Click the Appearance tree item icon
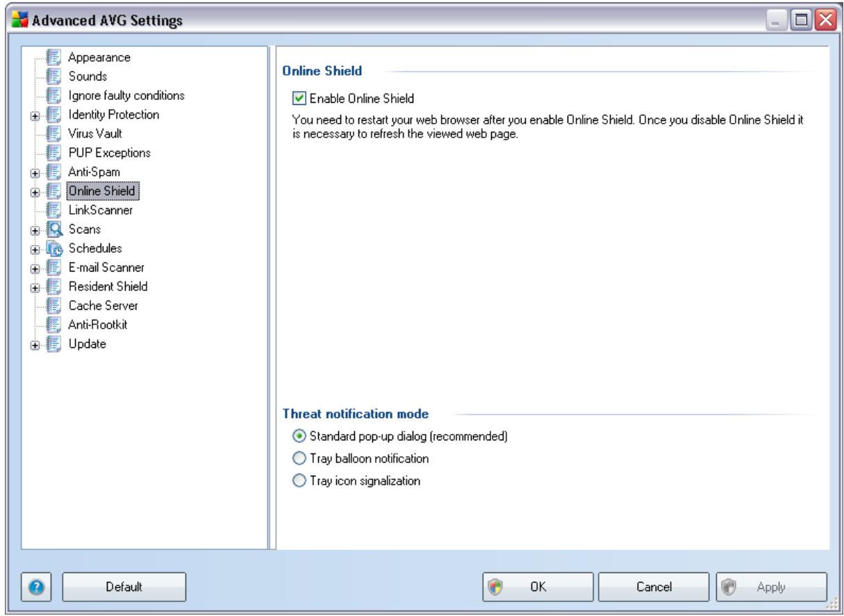This screenshot has width=844, height=616. [x=53, y=57]
